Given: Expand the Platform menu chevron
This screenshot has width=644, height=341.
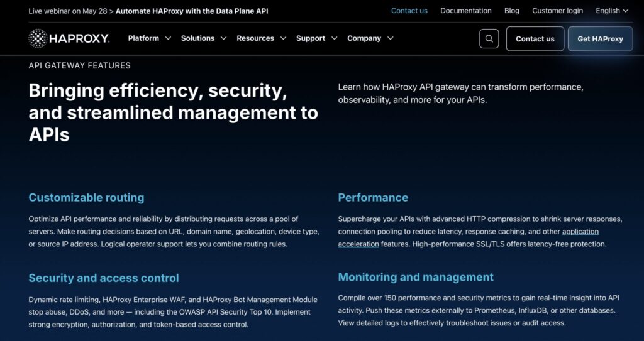Looking at the screenshot, I should pyautogui.click(x=168, y=38).
